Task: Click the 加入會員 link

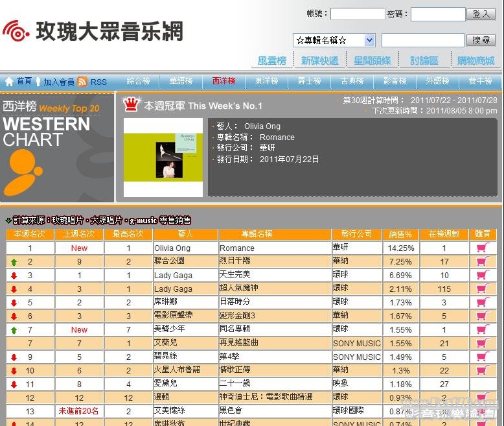Action: (x=59, y=82)
